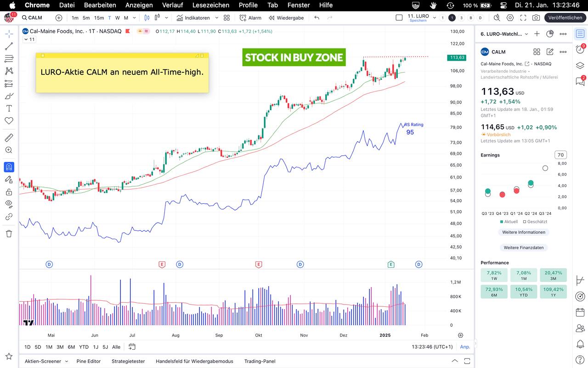Hide all drawings with the eye icon
Viewport: 588px width, 368px height.
click(x=9, y=203)
